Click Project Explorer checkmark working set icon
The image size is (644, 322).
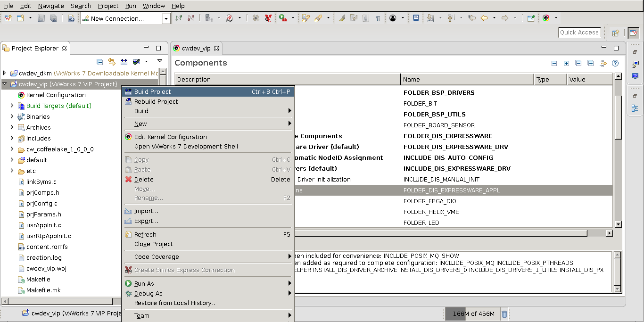coord(136,61)
